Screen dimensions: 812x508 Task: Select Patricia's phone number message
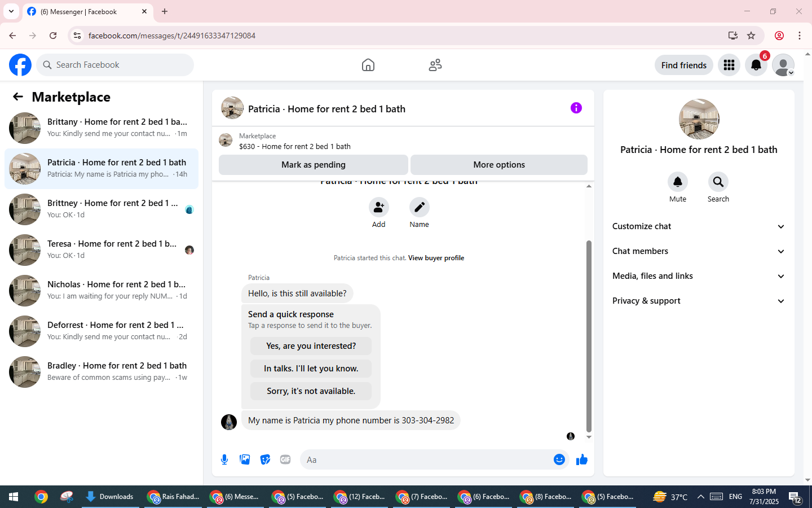click(351, 421)
